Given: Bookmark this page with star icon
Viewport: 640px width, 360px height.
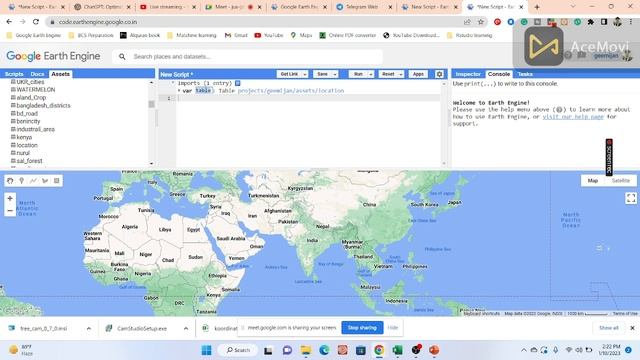Looking at the screenshot, I should [481, 22].
